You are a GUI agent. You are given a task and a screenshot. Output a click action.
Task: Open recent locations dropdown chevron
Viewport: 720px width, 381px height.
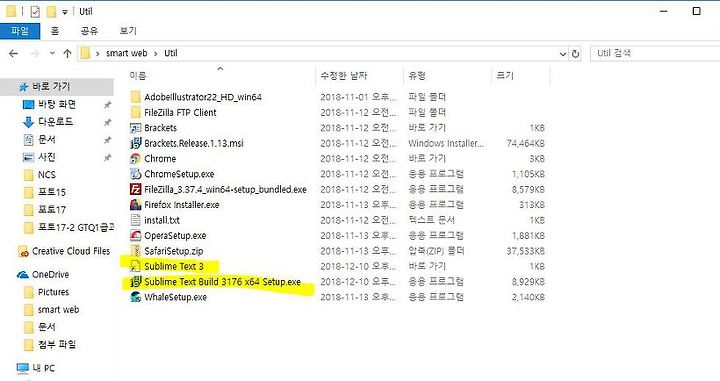click(x=52, y=53)
